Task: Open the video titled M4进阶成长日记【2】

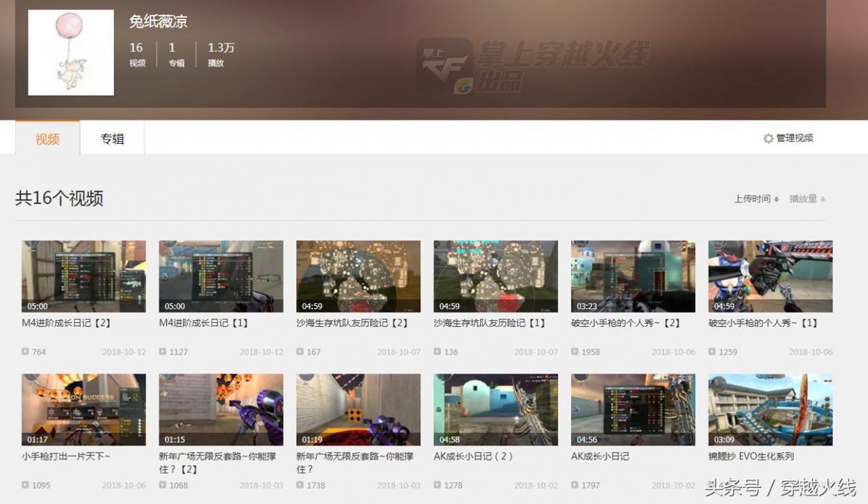Action: click(x=66, y=323)
